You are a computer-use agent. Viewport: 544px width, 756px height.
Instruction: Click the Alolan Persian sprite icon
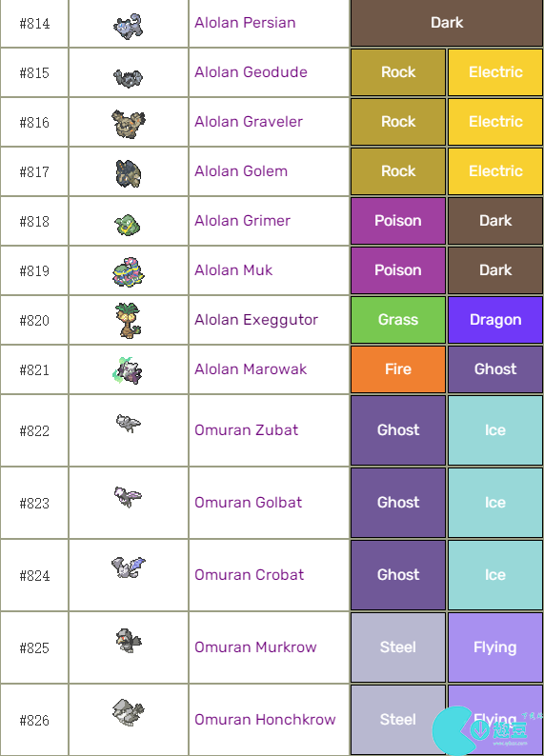(x=128, y=26)
